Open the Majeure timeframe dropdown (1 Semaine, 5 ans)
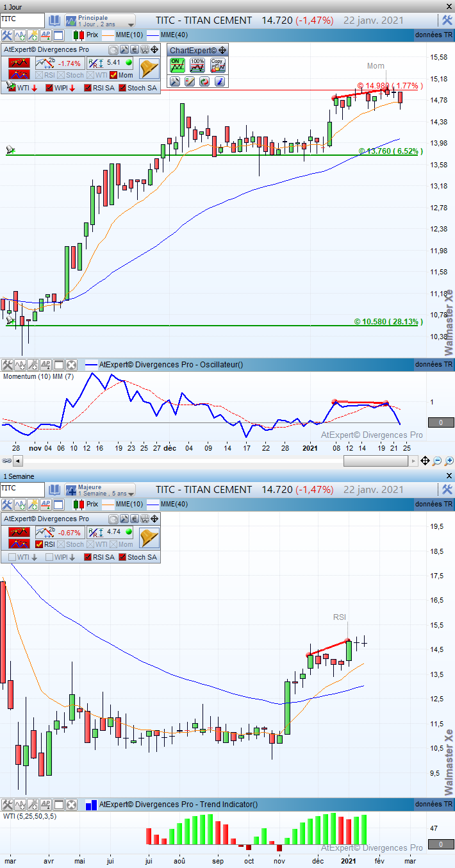Image resolution: width=455 pixels, height=868 pixels. (x=100, y=490)
